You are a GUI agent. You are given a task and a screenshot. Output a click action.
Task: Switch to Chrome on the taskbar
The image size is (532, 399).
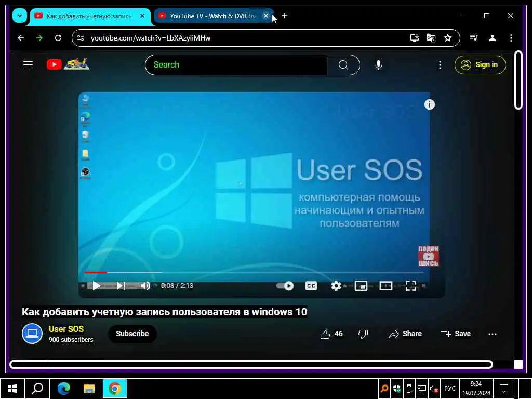(115, 389)
